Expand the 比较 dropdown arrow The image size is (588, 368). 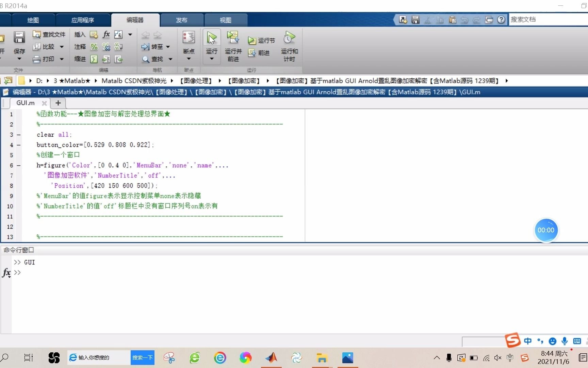[62, 47]
